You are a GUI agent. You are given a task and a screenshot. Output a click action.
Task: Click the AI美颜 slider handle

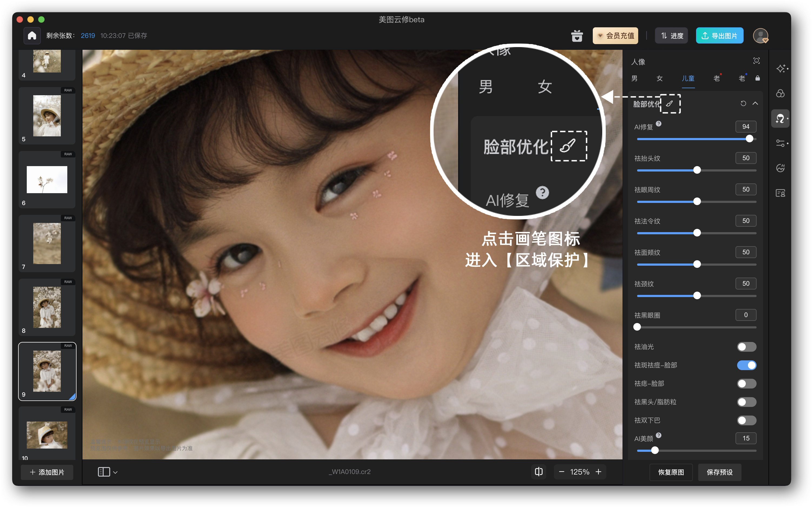click(655, 450)
